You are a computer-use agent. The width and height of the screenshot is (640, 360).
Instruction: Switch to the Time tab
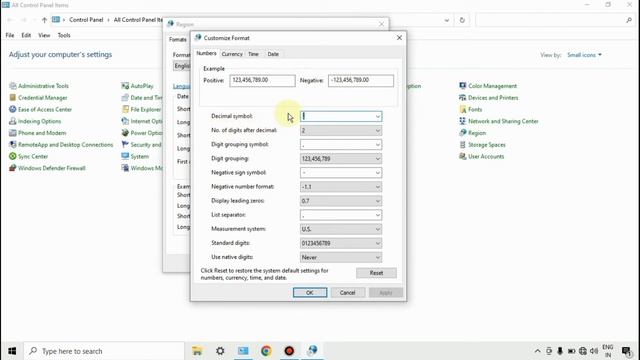point(253,54)
